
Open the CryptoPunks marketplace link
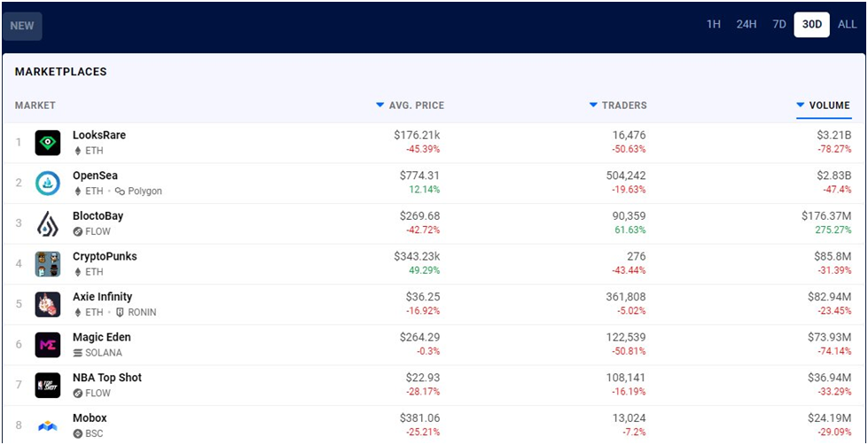(x=105, y=256)
